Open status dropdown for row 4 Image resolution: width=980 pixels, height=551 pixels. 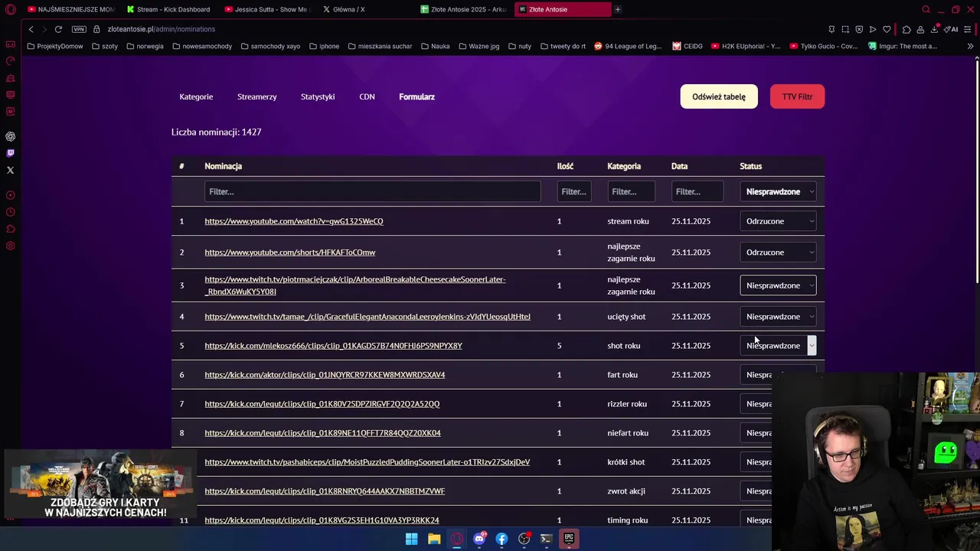[778, 317]
